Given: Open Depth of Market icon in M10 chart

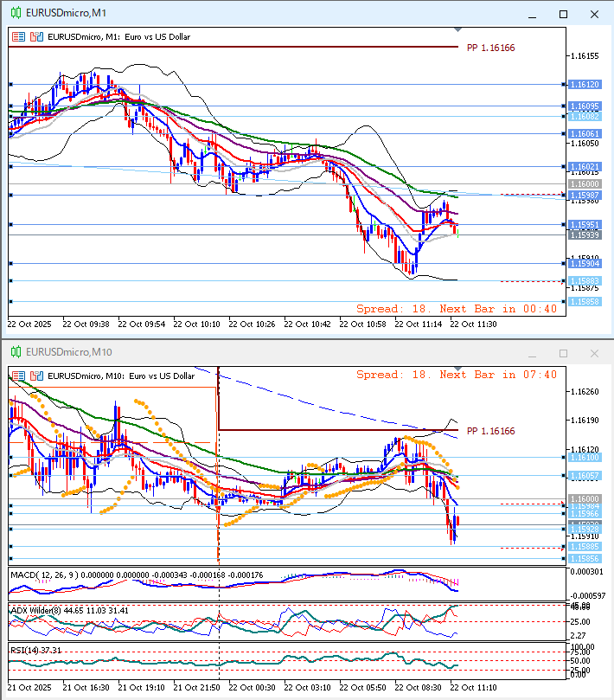Looking at the screenshot, I should (x=36, y=376).
